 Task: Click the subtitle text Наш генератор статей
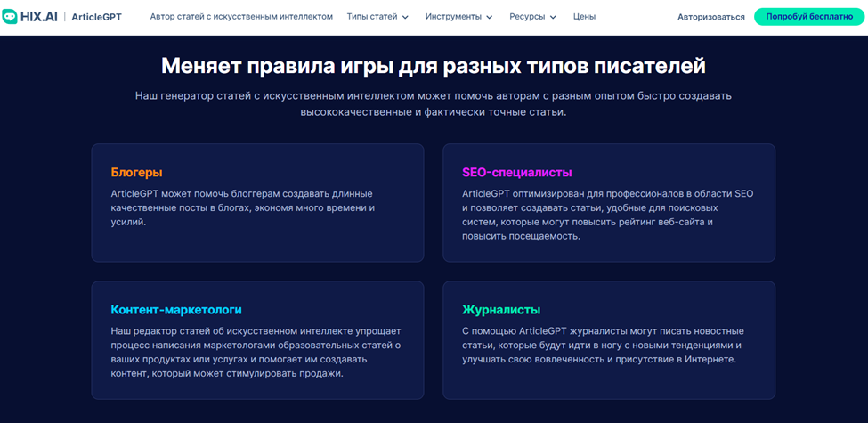434,103
